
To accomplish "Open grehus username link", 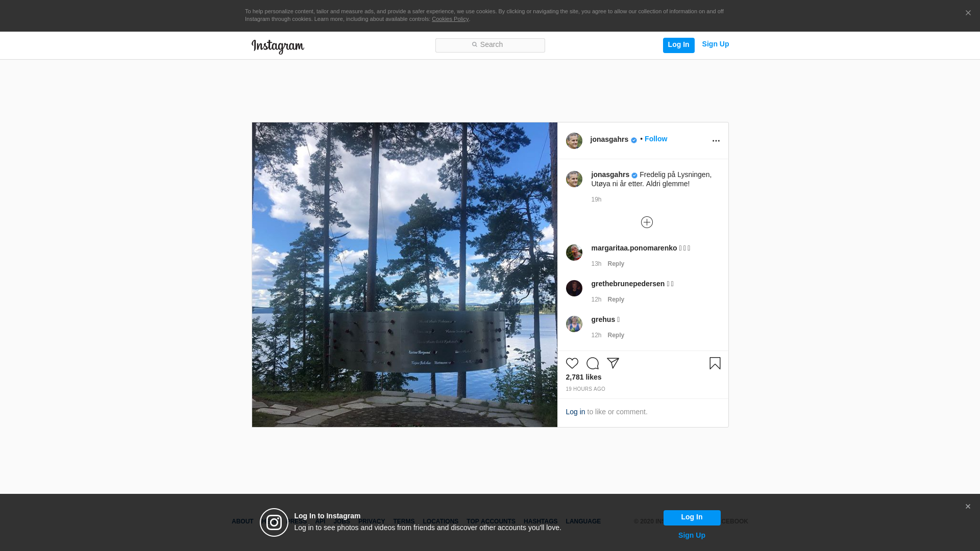I will [603, 319].
